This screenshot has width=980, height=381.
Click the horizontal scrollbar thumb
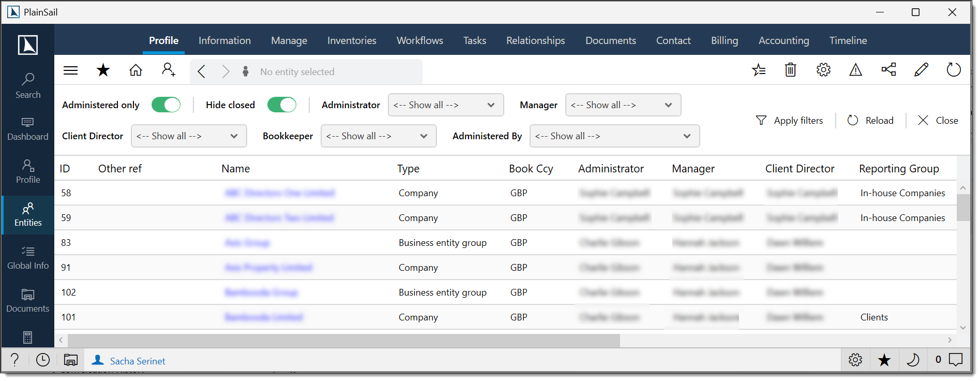344,340
